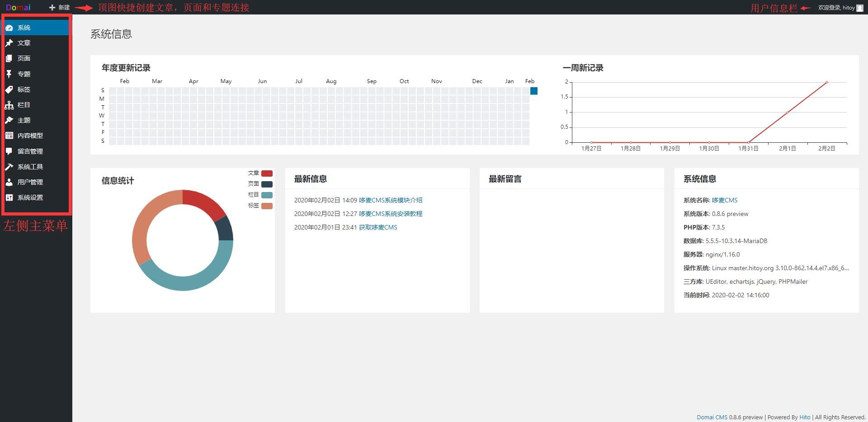Open article link 哆麦CMS系统模块介绍
This screenshot has height=422, width=868.
tap(391, 200)
